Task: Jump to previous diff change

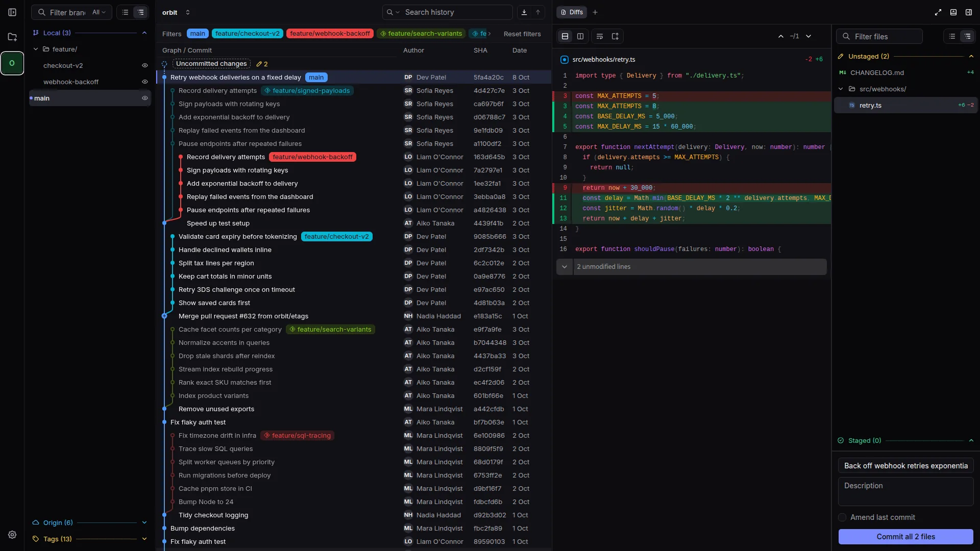Action: point(781,36)
